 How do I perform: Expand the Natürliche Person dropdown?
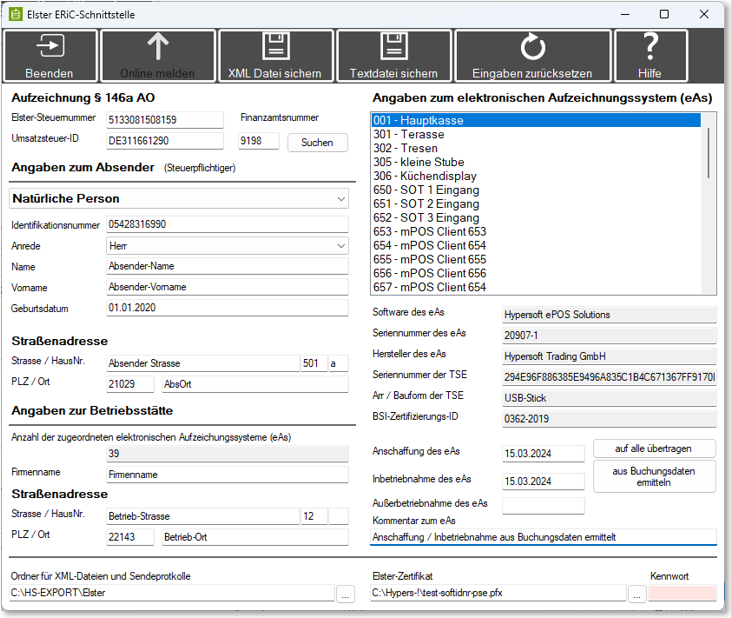click(342, 199)
